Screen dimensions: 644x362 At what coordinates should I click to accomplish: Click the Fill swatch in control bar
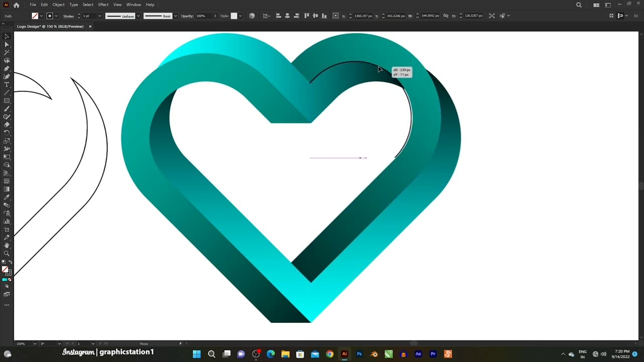tap(35, 16)
